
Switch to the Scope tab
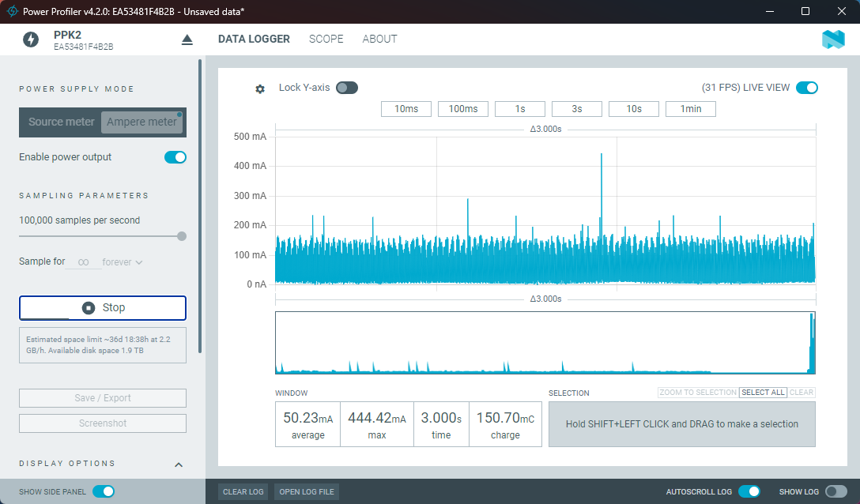coord(326,39)
